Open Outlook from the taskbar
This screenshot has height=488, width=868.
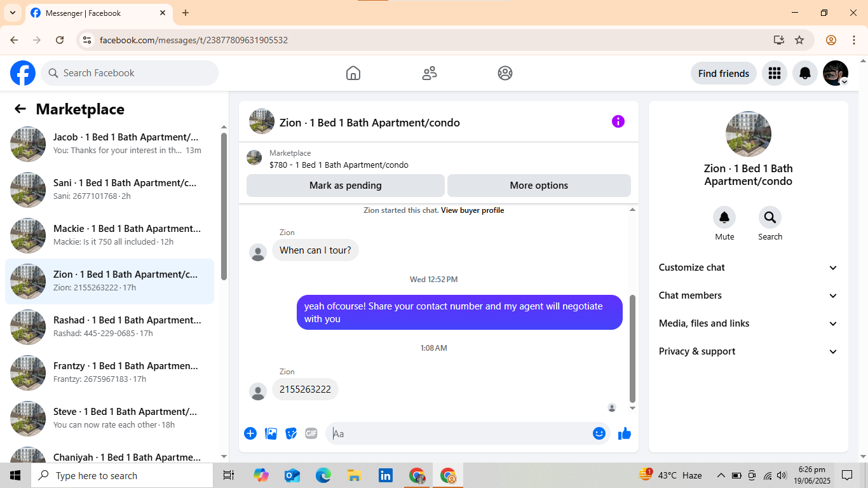292,475
